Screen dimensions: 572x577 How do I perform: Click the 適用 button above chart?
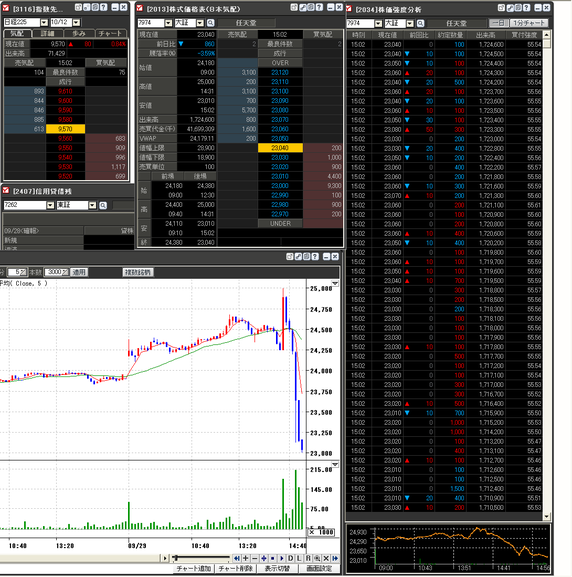pyautogui.click(x=79, y=272)
